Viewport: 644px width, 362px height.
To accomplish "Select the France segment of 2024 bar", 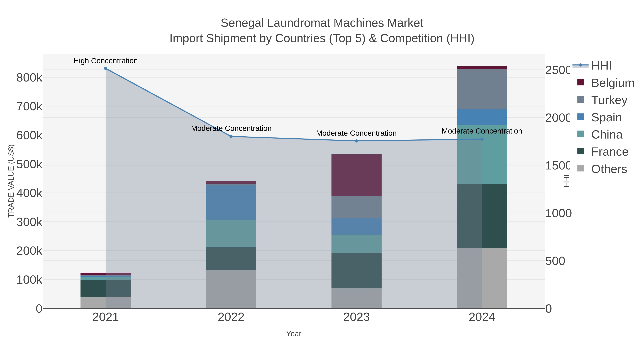I will click(482, 216).
